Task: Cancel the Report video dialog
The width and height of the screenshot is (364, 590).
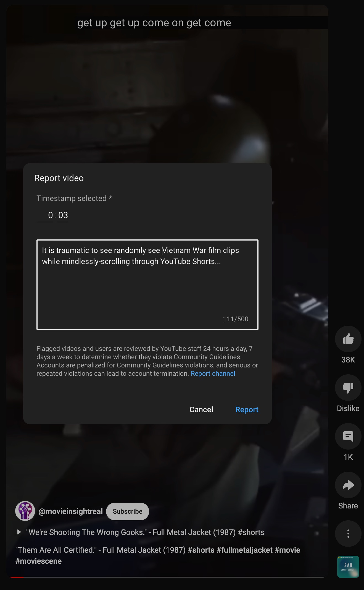Action: point(201,409)
